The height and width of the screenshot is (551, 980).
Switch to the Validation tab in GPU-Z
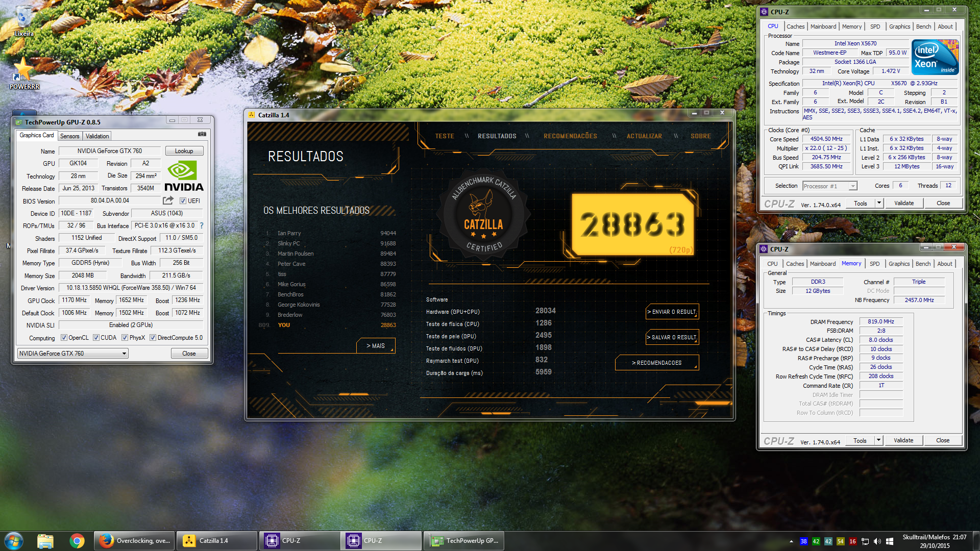[x=97, y=136]
